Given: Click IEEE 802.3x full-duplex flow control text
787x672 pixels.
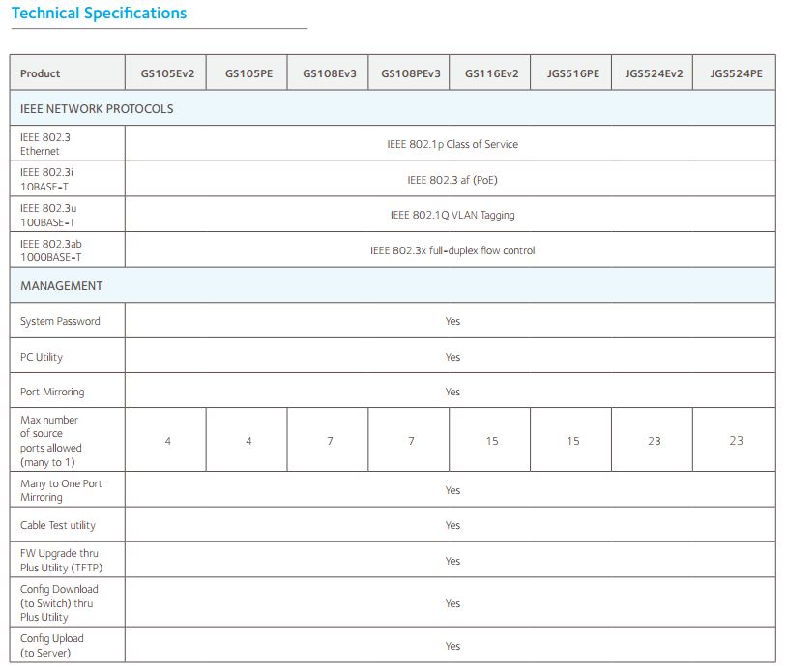Looking at the screenshot, I should point(452,250).
